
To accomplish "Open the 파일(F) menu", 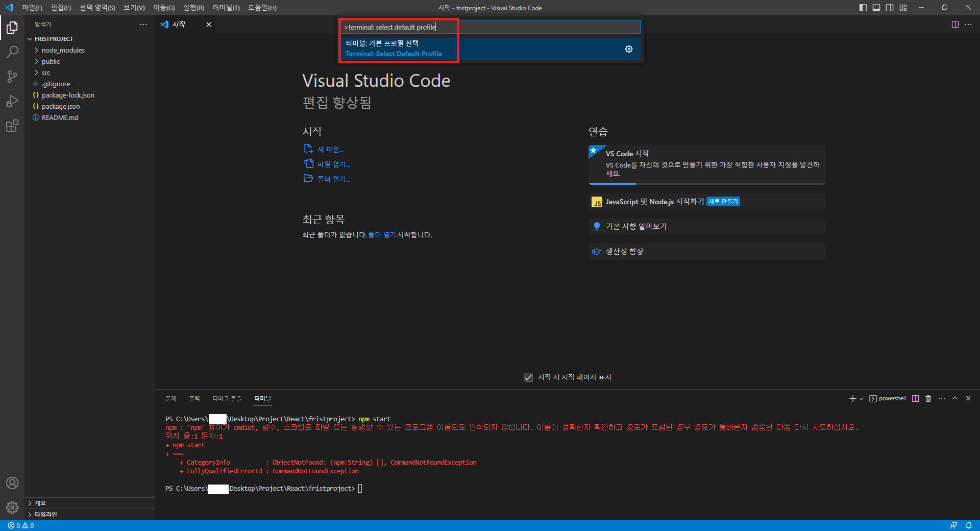I will (x=32, y=8).
